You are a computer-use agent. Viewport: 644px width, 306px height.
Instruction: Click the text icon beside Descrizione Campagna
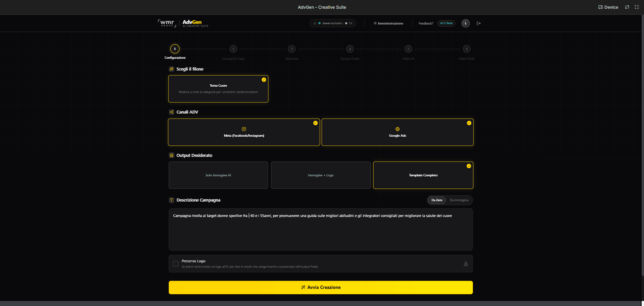tap(171, 200)
